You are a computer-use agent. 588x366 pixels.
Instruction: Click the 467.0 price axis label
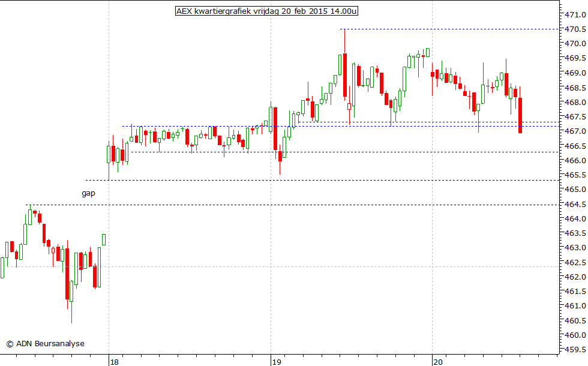tap(575, 131)
